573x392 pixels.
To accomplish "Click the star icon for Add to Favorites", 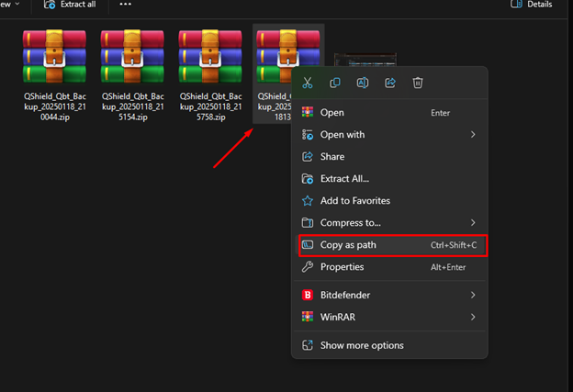I will [x=308, y=200].
